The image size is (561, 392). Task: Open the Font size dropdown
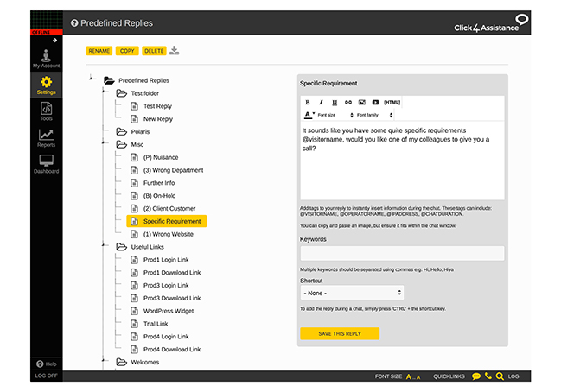pos(335,115)
